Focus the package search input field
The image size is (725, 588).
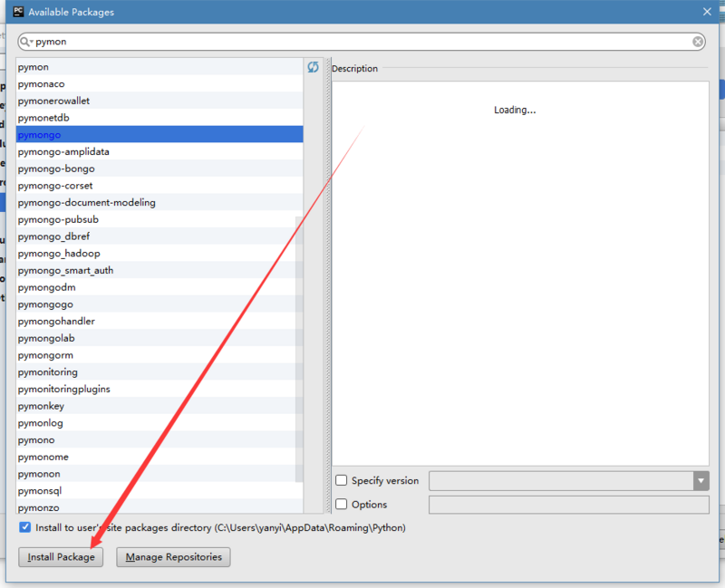[362, 42]
